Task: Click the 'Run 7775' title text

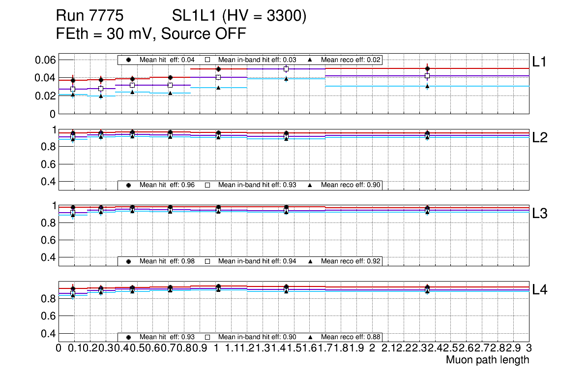Action: click(x=89, y=17)
